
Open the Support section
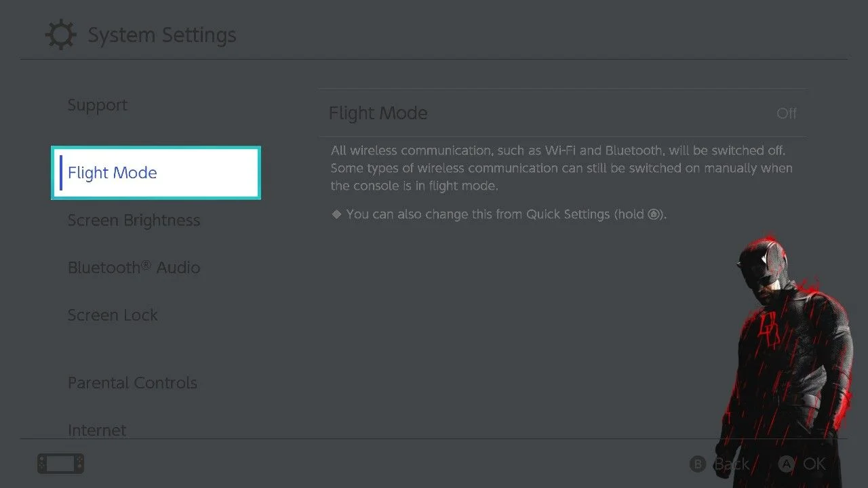(98, 106)
